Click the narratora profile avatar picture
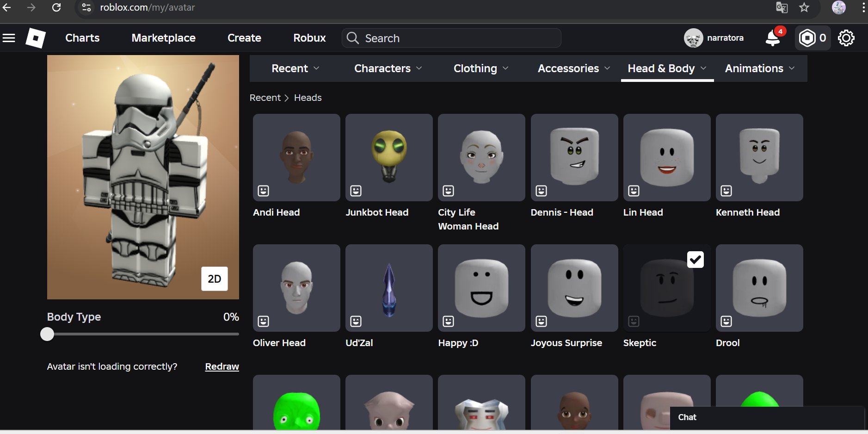The width and height of the screenshot is (868, 434). pyautogui.click(x=693, y=38)
